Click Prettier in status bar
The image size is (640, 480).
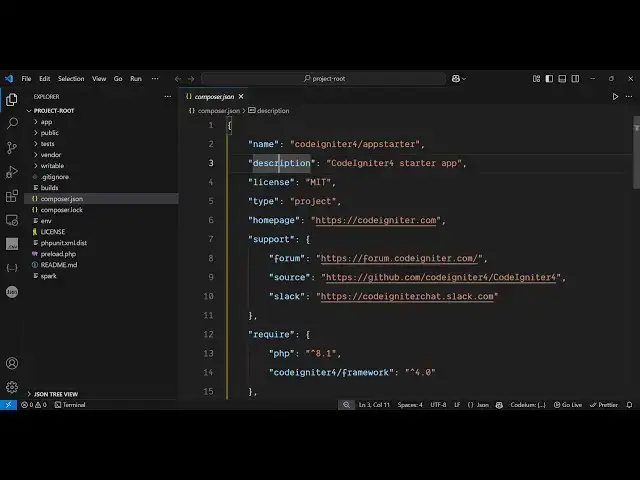click(x=604, y=405)
